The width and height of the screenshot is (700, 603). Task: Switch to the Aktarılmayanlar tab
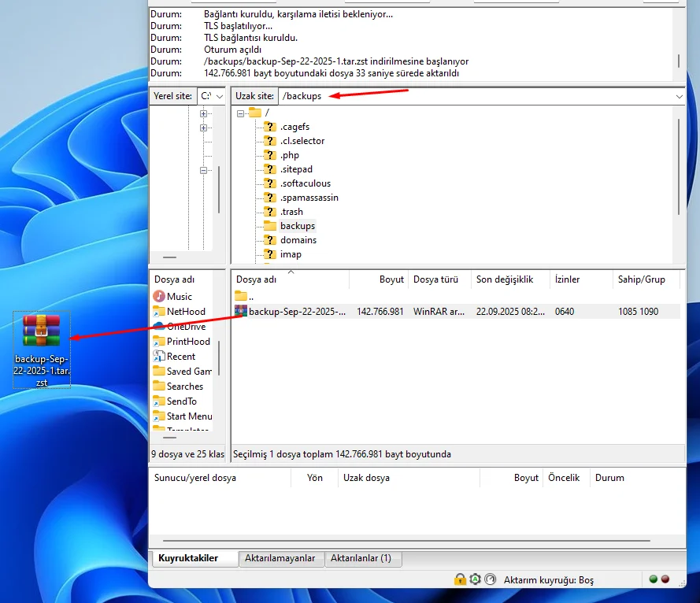click(x=281, y=558)
